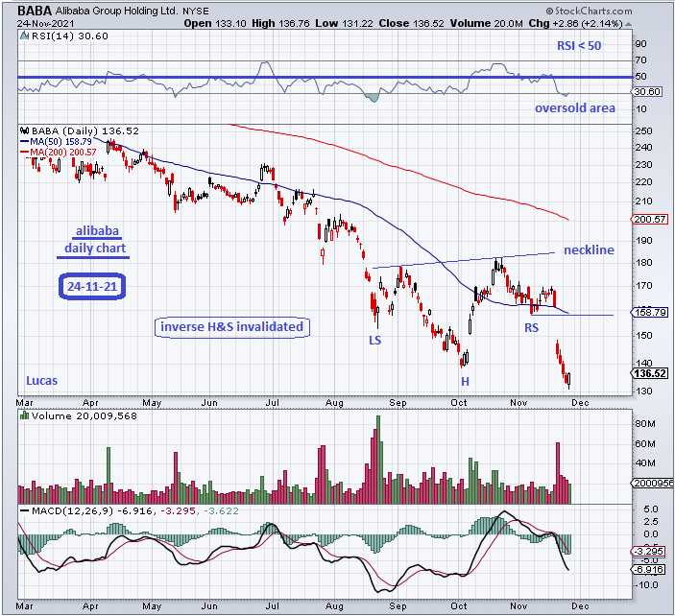Click the 'Lucas' author label
Viewport: 675px width, 616px height.
(x=41, y=381)
